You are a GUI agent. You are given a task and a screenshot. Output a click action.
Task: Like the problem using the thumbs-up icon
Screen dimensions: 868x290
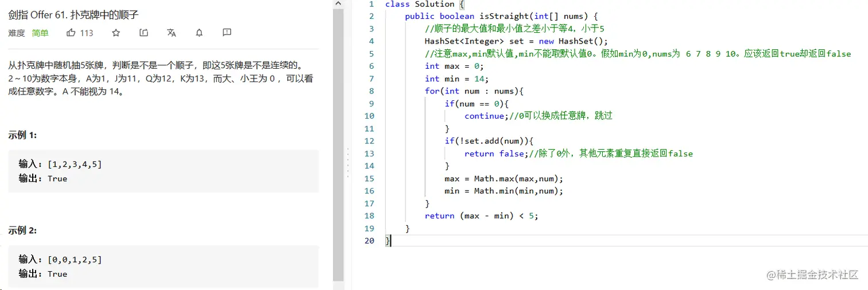click(71, 33)
